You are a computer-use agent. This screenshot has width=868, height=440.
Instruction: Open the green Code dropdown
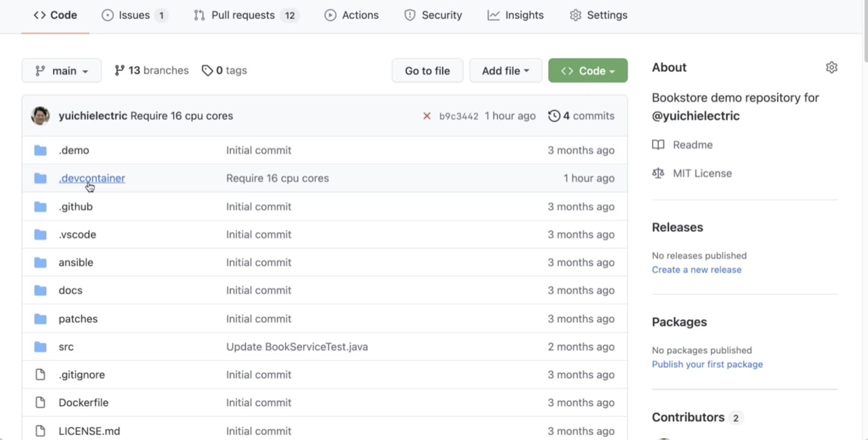[587, 71]
